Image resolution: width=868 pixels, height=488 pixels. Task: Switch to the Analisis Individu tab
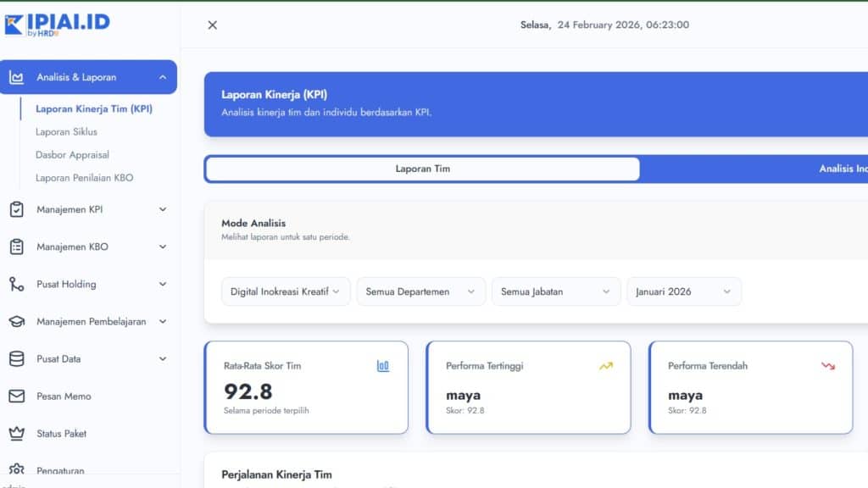coord(843,169)
